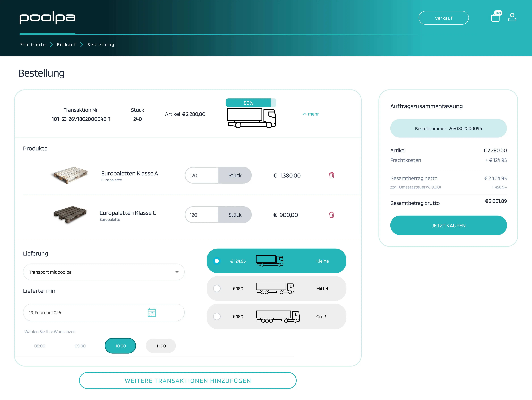This screenshot has width=532, height=400.
Task: Go to Einkauf breadcrumb item
Action: pos(66,45)
